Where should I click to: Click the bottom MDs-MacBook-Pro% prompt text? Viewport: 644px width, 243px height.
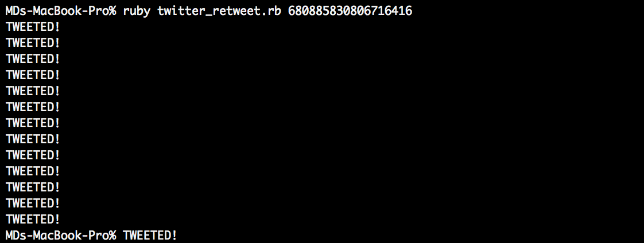coord(61,235)
